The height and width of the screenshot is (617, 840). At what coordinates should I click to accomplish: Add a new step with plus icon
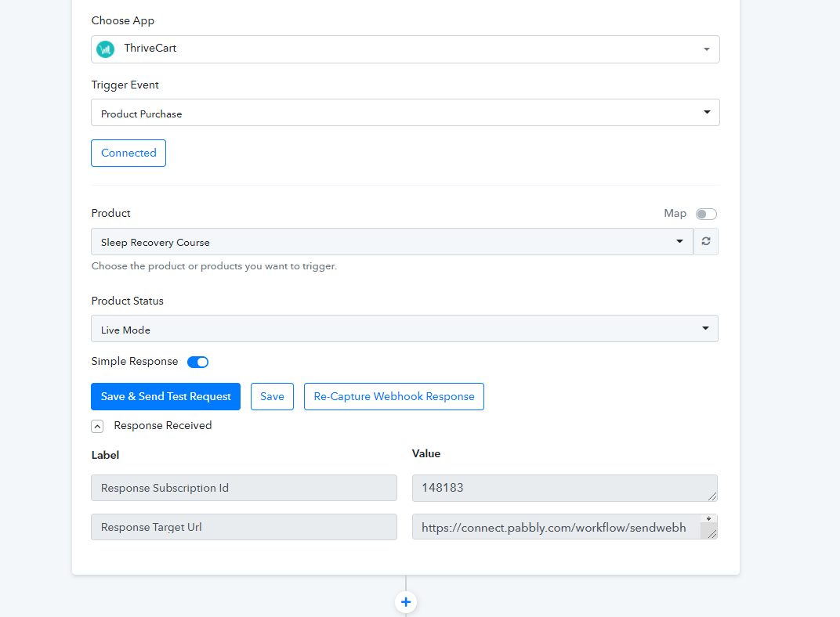click(x=406, y=602)
